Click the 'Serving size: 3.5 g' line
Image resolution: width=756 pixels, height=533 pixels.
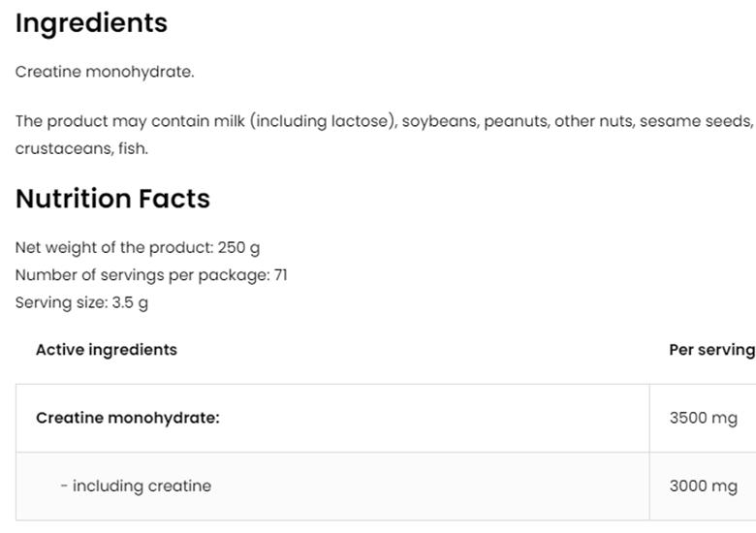(81, 302)
